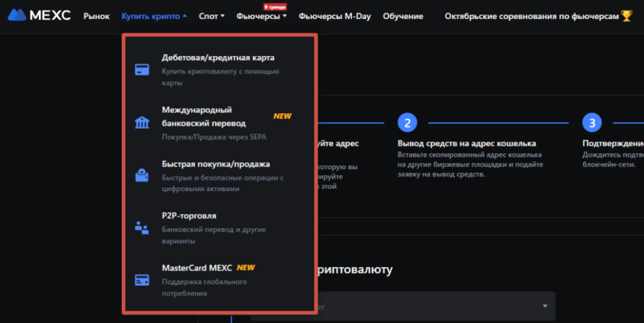Click the trophy icon in header

pos(626,16)
